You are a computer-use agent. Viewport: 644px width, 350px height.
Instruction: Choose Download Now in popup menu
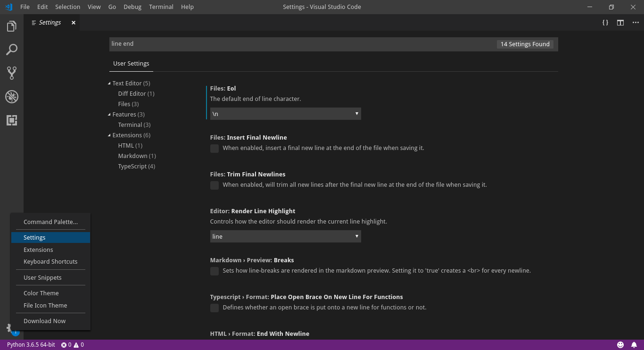[50, 321]
